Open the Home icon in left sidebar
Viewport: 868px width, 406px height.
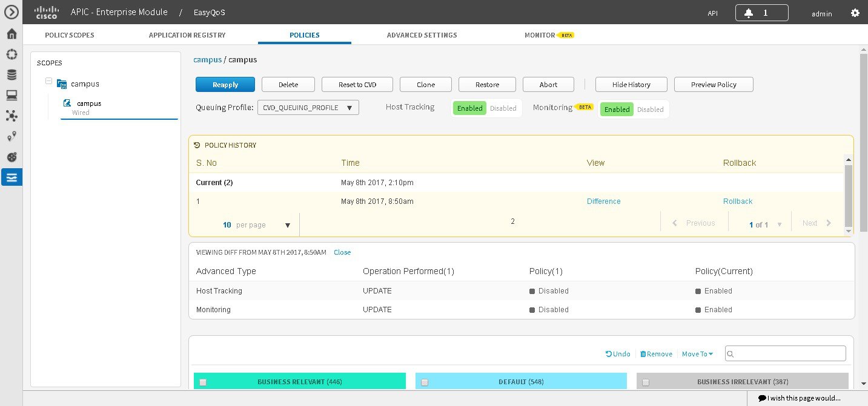point(11,34)
